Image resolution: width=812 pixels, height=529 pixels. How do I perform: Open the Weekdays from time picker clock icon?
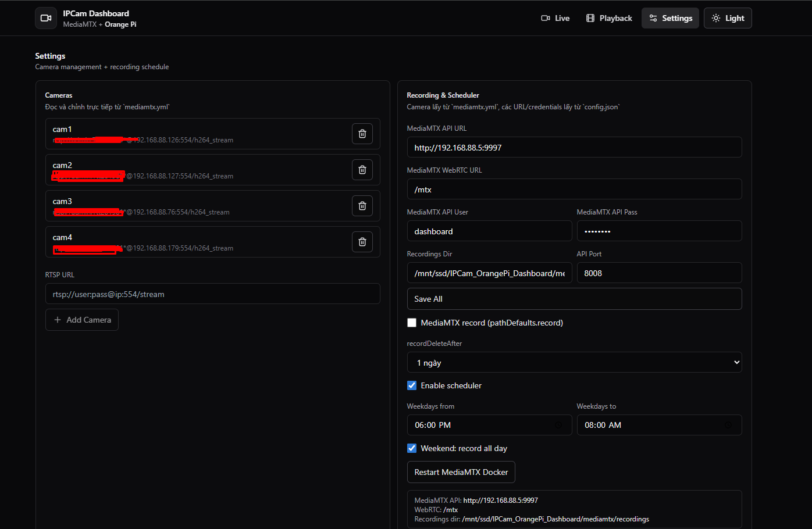558,425
